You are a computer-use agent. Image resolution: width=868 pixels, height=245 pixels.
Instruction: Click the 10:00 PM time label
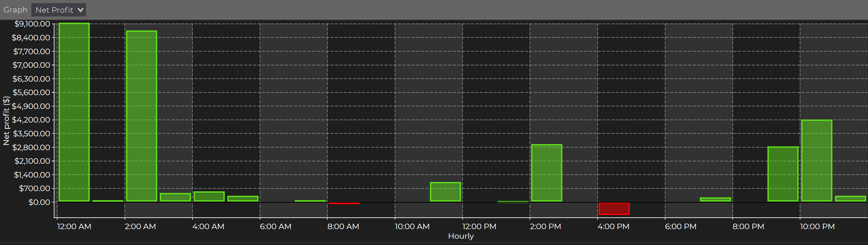coord(817,227)
